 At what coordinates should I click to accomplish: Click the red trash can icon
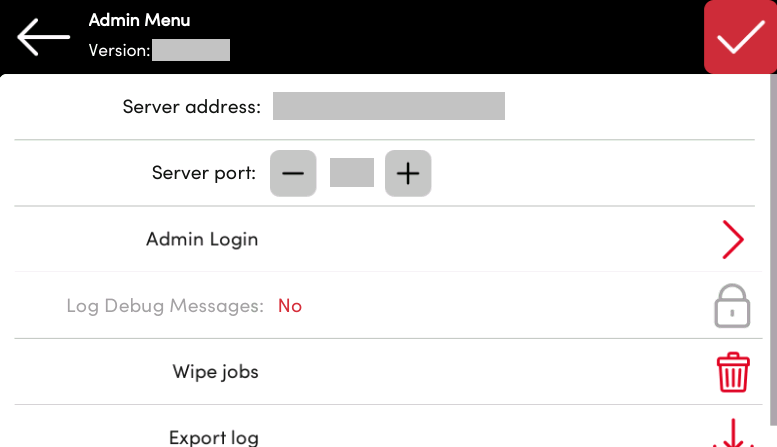click(732, 373)
